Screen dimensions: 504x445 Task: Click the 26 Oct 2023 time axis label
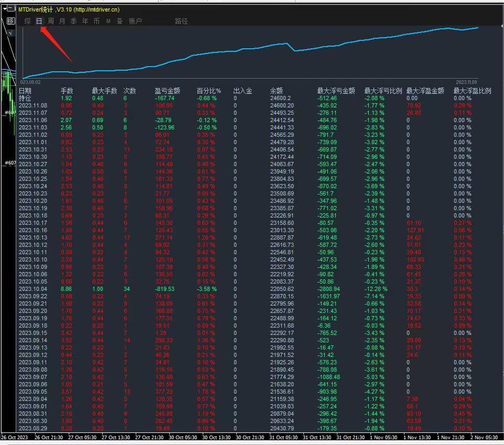(15, 438)
